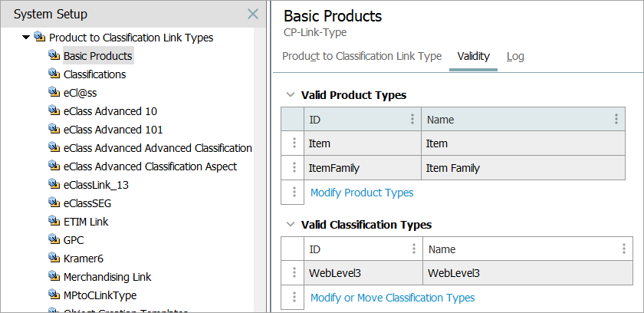Click the icon next to ETIM Link
Screen dimensions: 644x313
54,222
